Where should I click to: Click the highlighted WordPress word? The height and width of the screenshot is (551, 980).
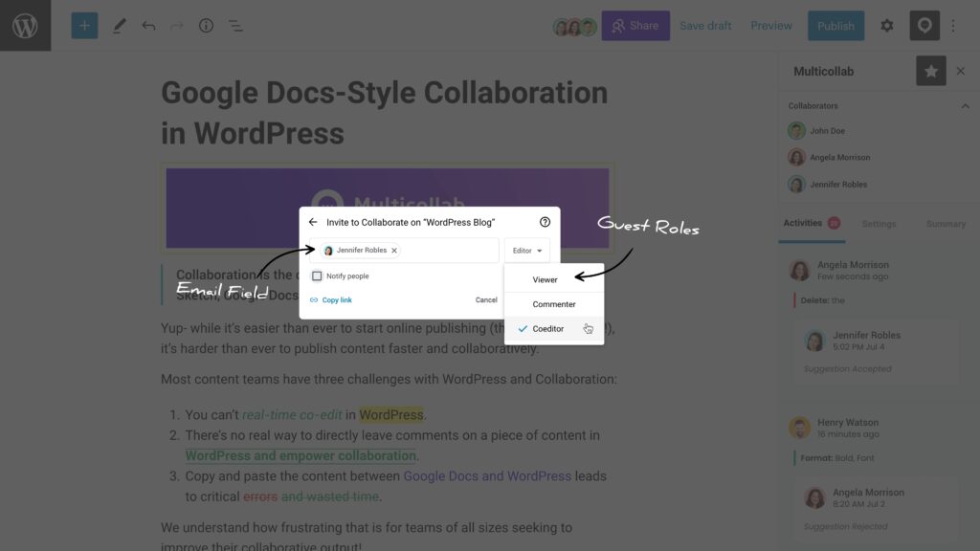391,415
